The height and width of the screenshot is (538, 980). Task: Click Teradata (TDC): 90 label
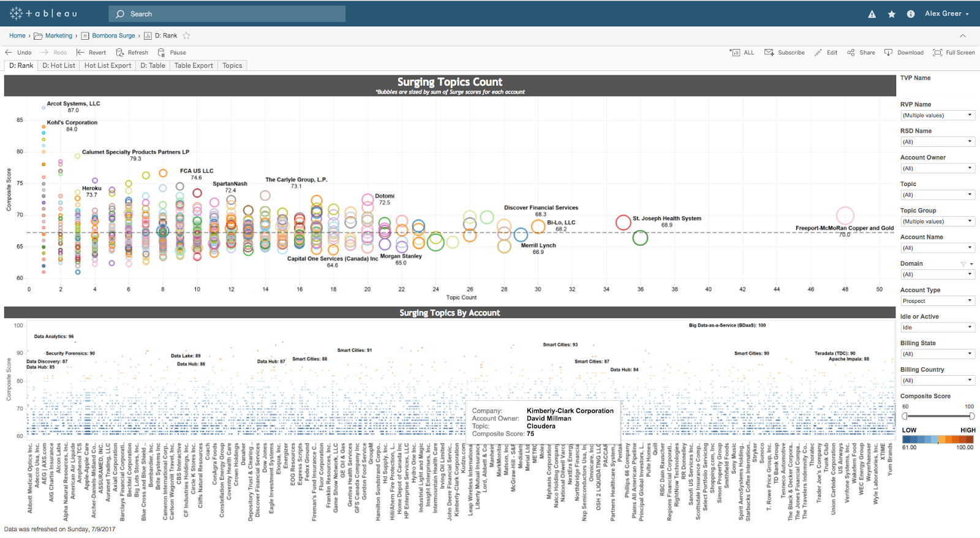coord(835,353)
